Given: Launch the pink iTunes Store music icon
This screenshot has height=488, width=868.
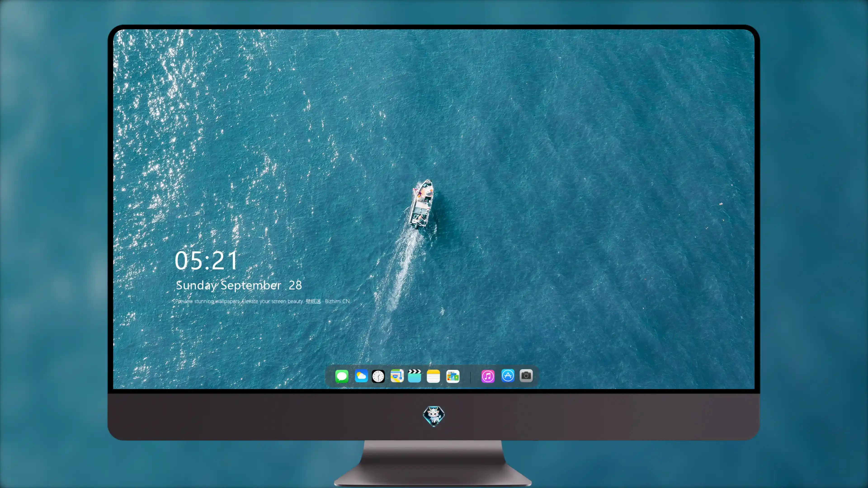Looking at the screenshot, I should [488, 376].
